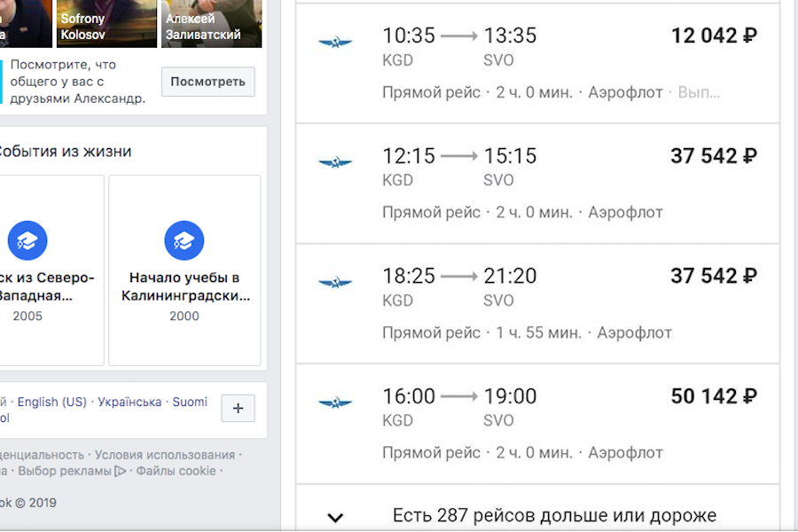This screenshot has height=532, width=798.
Task: Switch language to English (US)
Action: [52, 402]
